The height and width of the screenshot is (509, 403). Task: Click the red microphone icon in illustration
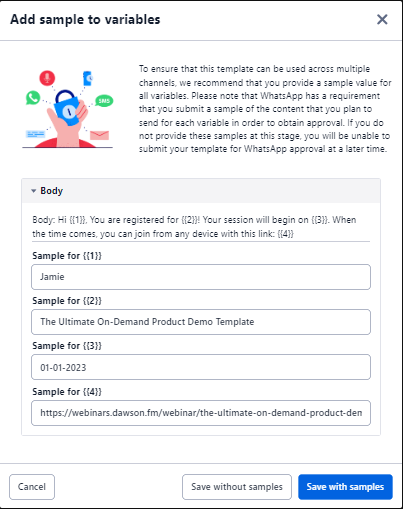pos(47,78)
